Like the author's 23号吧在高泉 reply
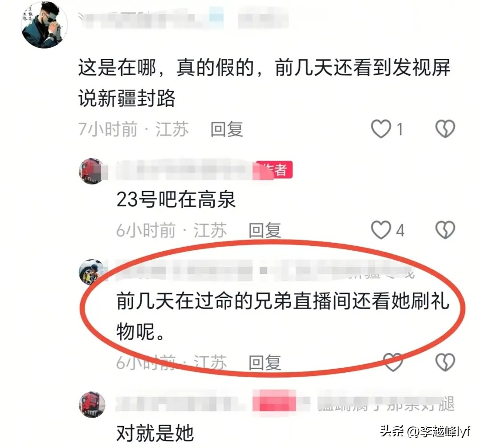Screen dimensions: 481x448 (381, 230)
